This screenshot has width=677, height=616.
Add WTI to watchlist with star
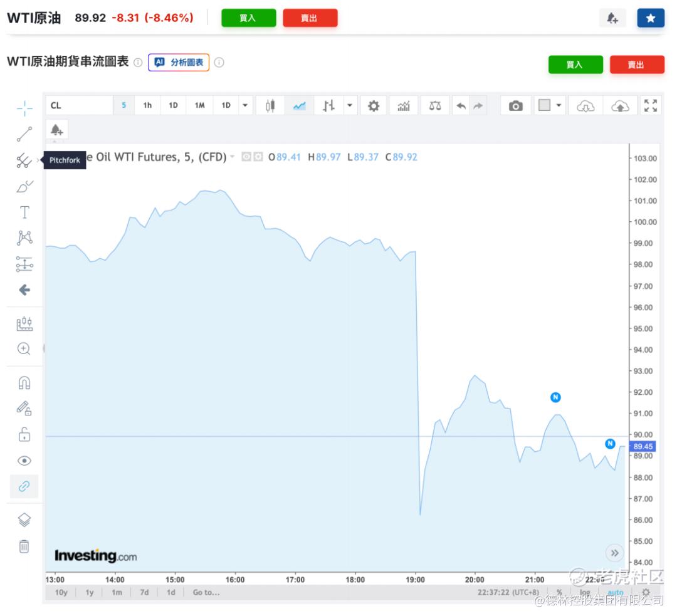point(651,18)
